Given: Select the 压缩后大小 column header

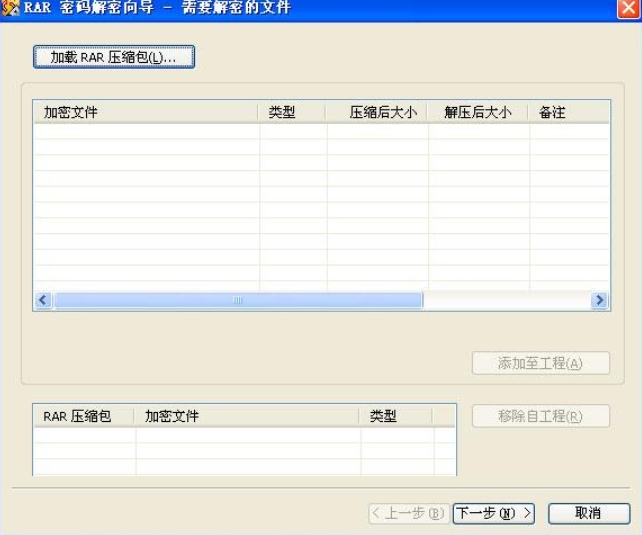Looking at the screenshot, I should pyautogui.click(x=377, y=112).
